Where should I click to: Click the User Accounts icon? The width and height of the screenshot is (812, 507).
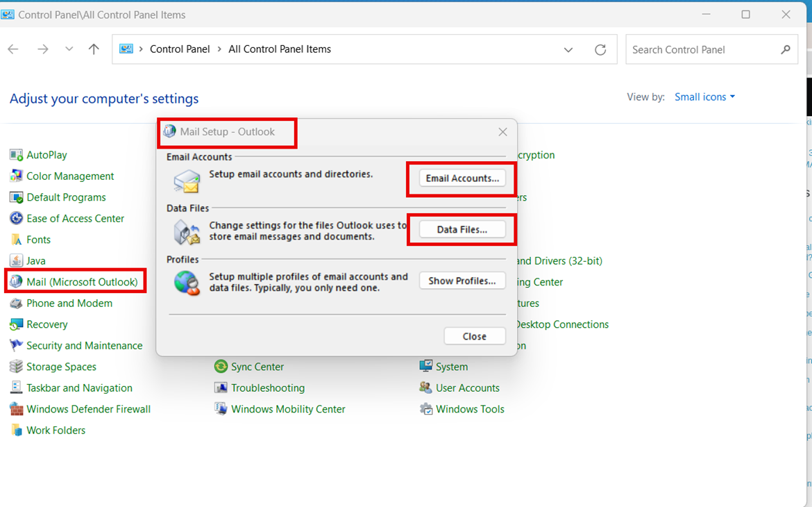click(x=425, y=388)
